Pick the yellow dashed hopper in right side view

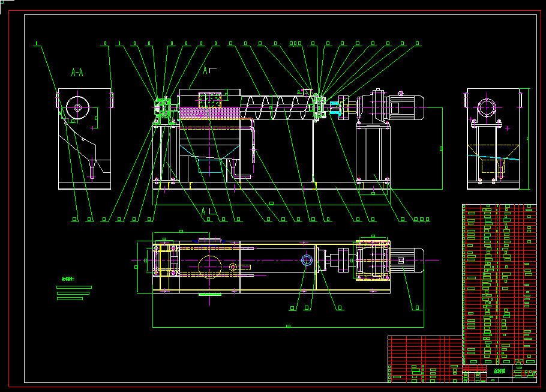(493, 158)
